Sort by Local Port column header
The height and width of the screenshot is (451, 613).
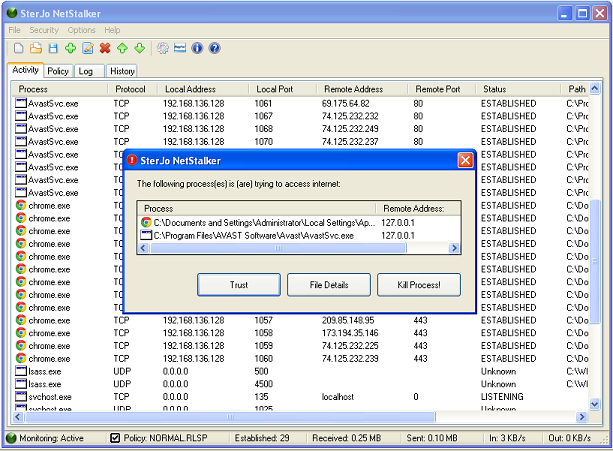(283, 89)
